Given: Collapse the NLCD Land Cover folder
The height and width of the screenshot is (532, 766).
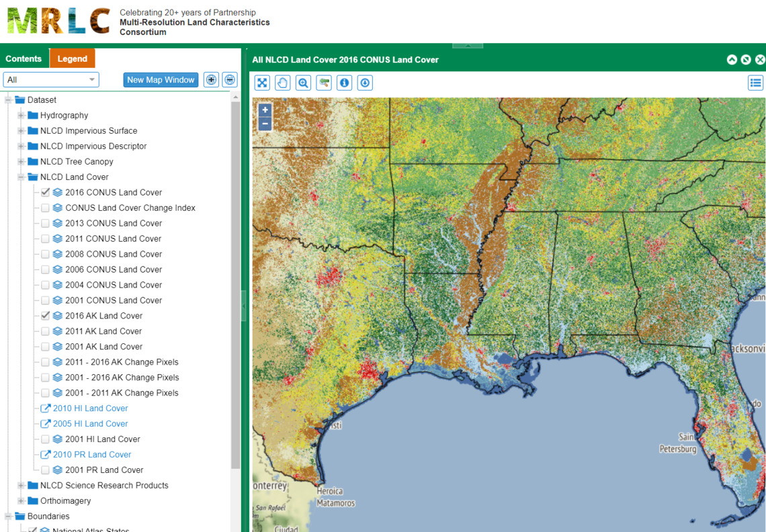Looking at the screenshot, I should 19,177.
